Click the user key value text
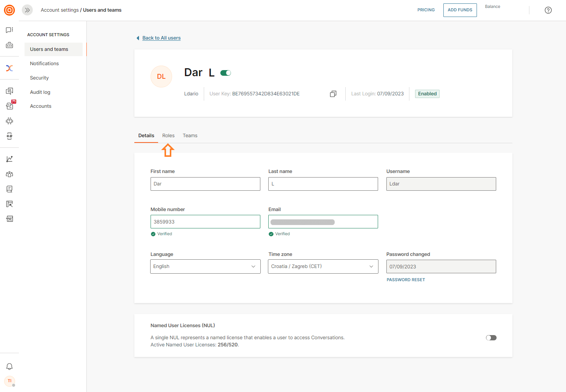Viewport: 566px width, 392px height. (x=266, y=94)
